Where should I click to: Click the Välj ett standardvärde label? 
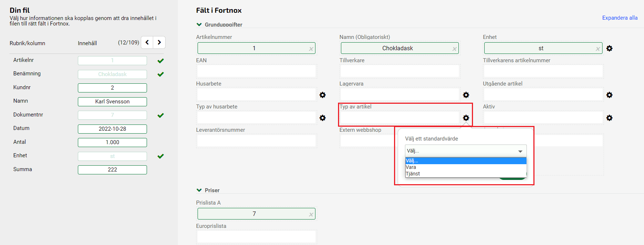(432, 139)
